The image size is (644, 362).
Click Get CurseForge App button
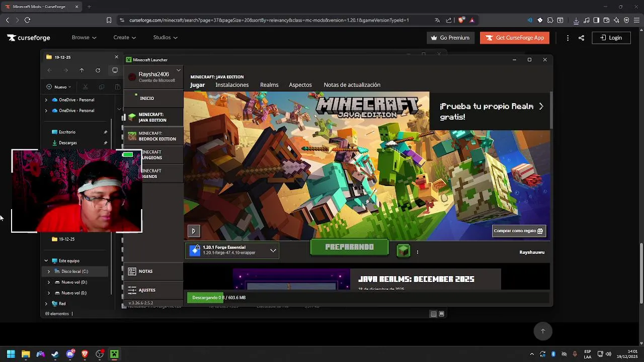click(515, 38)
